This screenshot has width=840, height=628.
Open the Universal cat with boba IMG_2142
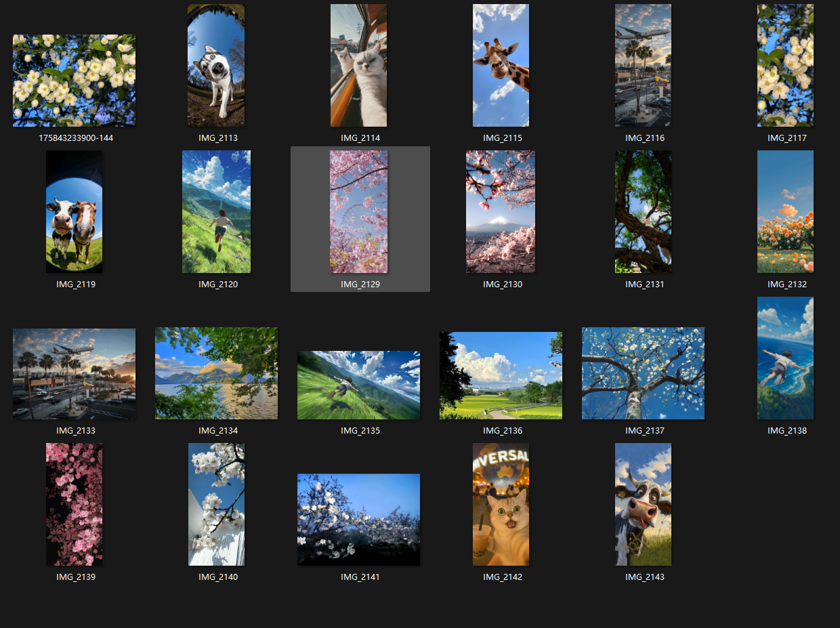tap(501, 504)
